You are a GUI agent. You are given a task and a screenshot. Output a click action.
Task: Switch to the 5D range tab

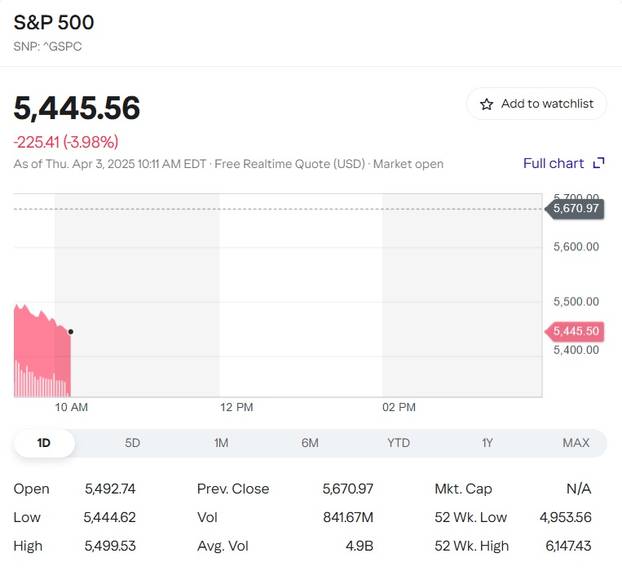tap(132, 442)
